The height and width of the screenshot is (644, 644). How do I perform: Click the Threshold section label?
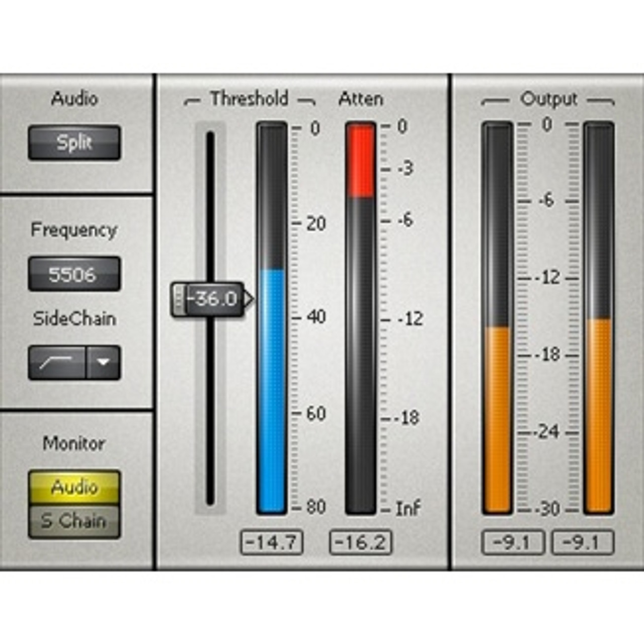tap(249, 99)
